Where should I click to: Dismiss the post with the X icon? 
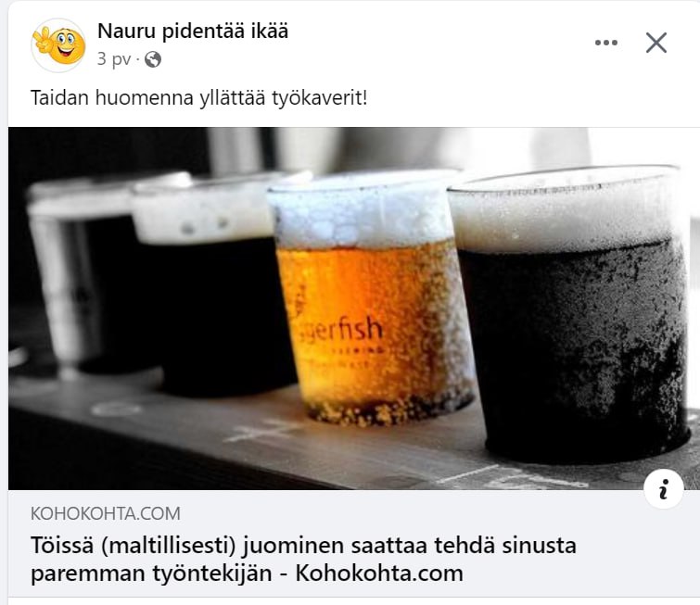[x=656, y=43]
